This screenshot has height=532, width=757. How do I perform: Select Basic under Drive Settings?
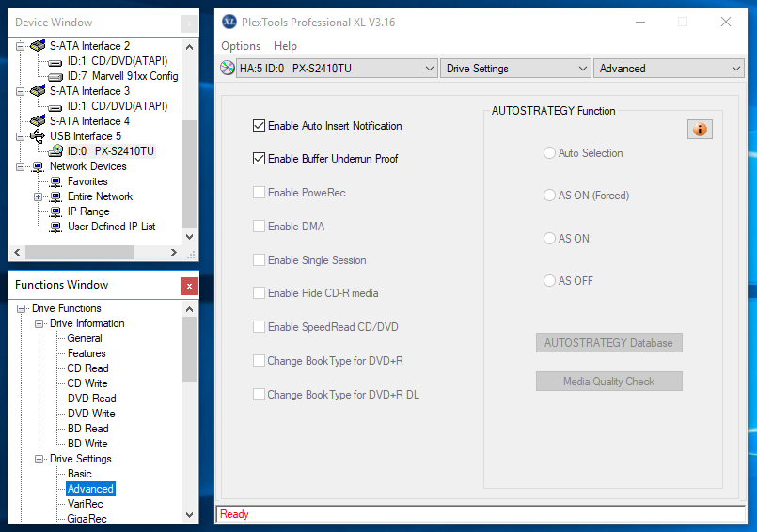click(x=80, y=474)
